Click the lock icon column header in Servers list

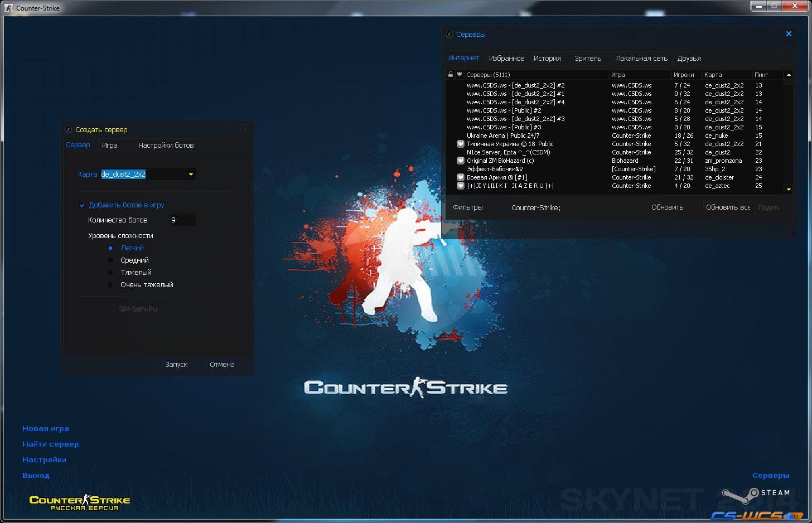coord(451,74)
